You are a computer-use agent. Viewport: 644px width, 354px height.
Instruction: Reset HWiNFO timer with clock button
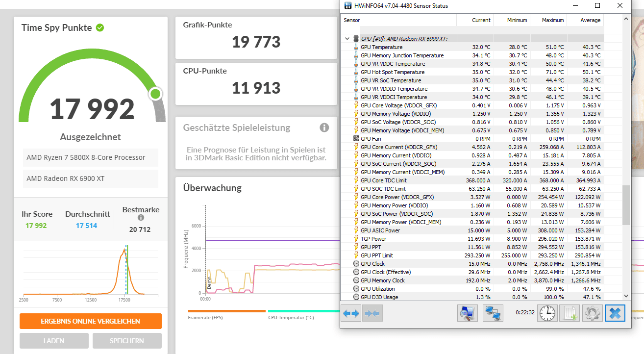[547, 313]
